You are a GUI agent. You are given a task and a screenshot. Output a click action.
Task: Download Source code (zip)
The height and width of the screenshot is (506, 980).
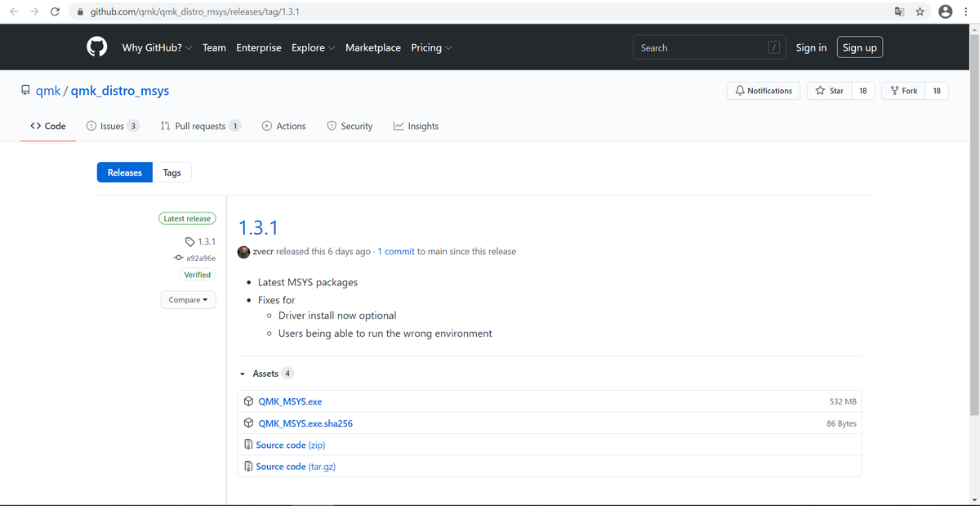coord(292,445)
